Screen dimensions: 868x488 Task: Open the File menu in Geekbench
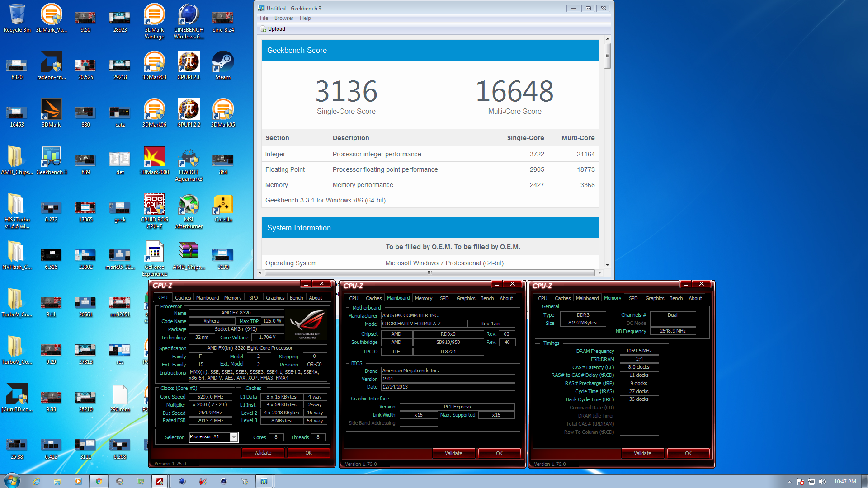[x=264, y=18]
